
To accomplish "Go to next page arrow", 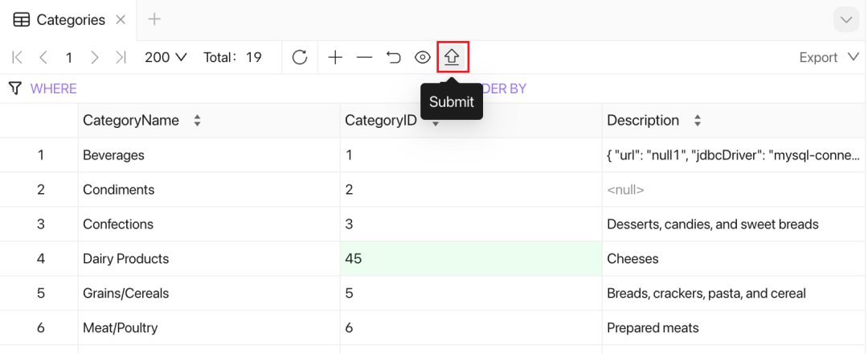I will pos(95,58).
